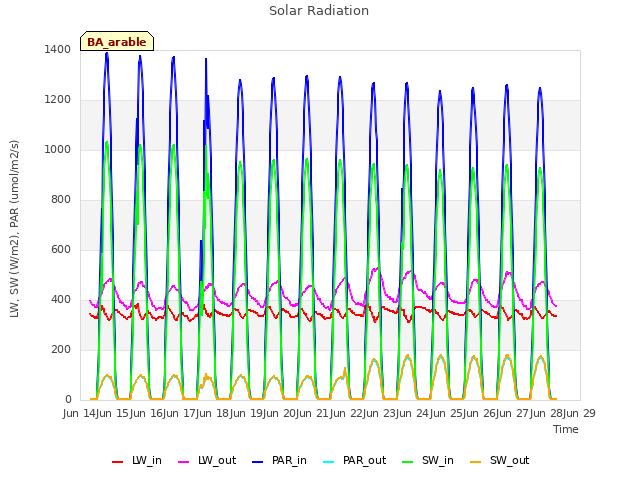Image resolution: width=640 pixels, height=480 pixels.
Task: Click the Jun 28 x-axis tick label
Action: click(547, 413)
